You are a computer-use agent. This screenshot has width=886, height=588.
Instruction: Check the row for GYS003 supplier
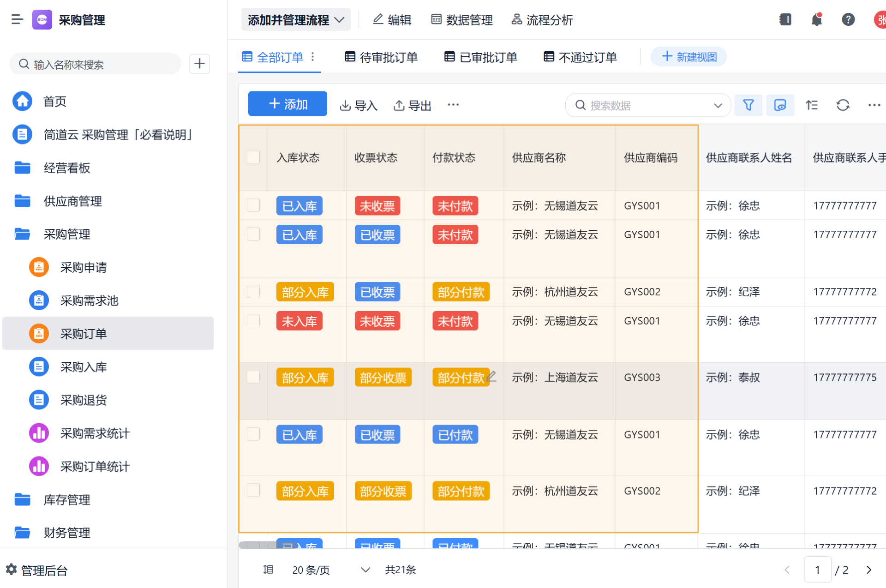[253, 377]
